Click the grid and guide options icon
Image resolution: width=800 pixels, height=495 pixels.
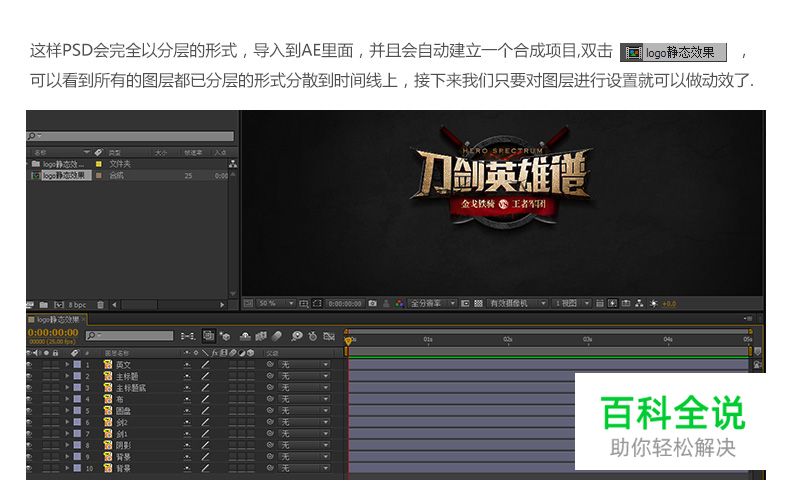coord(304,304)
